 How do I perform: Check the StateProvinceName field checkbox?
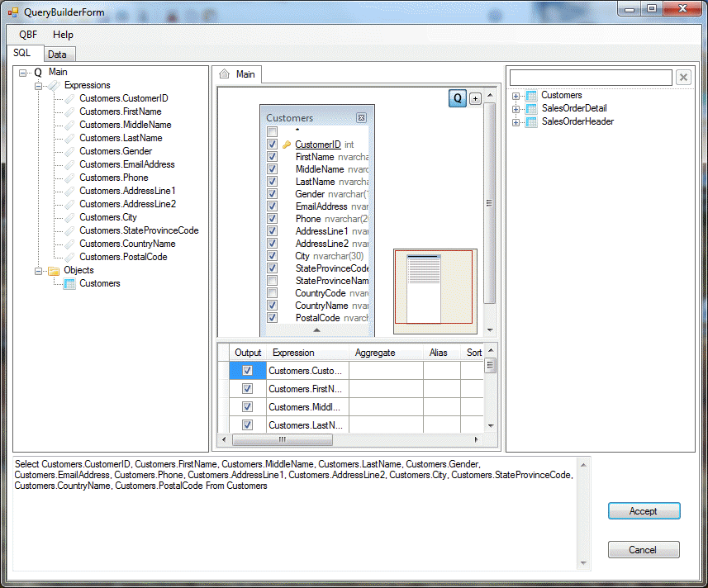(272, 281)
